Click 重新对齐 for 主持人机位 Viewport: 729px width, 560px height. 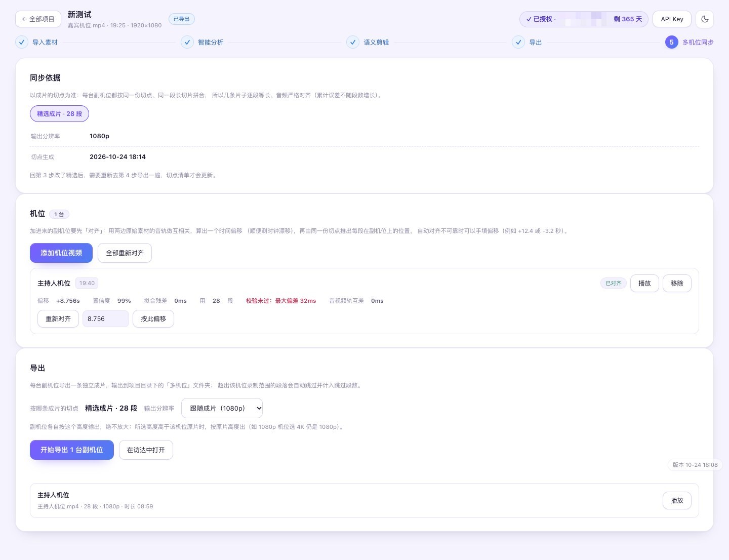click(x=58, y=319)
